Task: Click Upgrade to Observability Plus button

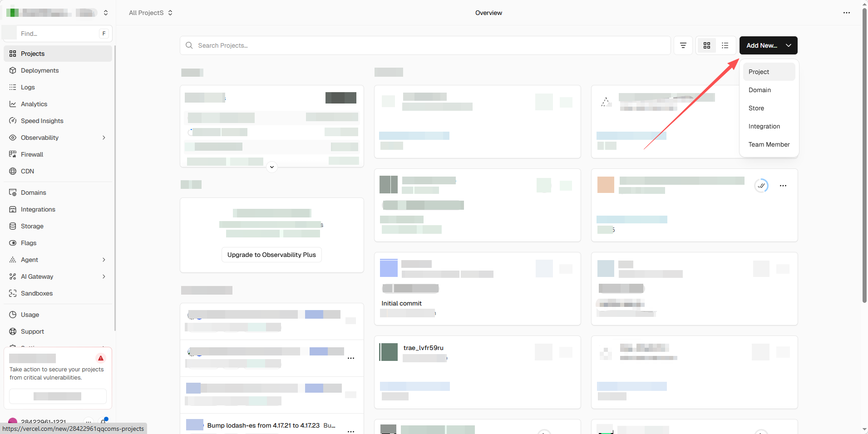Action: coord(271,255)
